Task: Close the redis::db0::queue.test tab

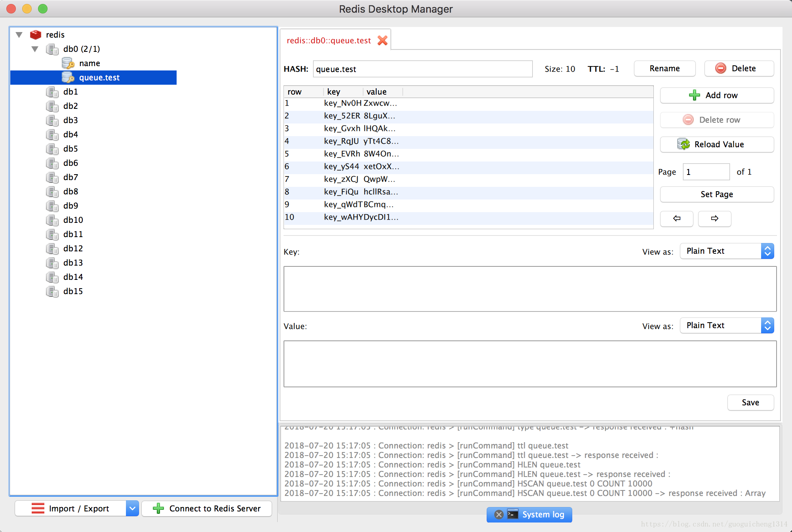Action: [383, 40]
